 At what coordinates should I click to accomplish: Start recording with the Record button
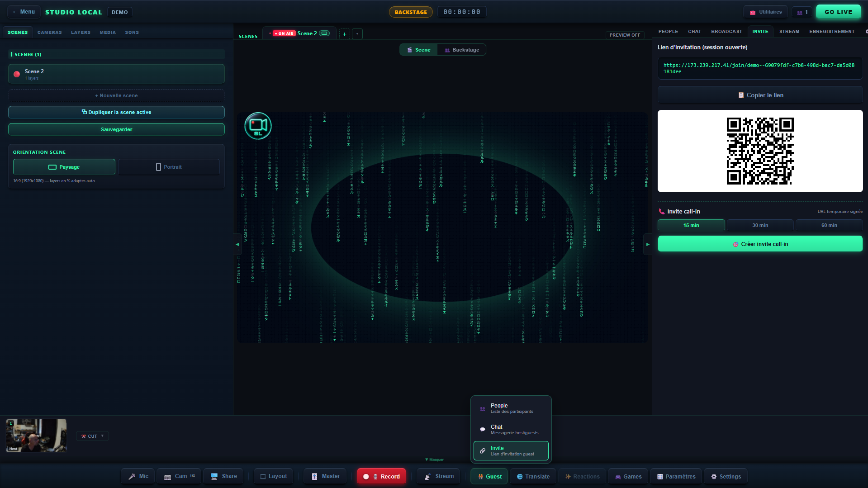pos(381,476)
